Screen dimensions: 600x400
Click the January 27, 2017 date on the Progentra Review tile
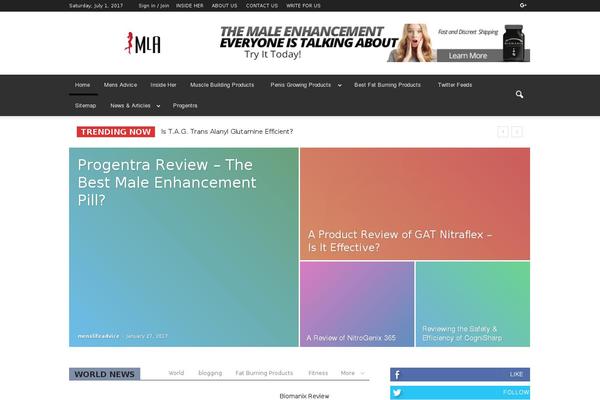[x=147, y=336]
